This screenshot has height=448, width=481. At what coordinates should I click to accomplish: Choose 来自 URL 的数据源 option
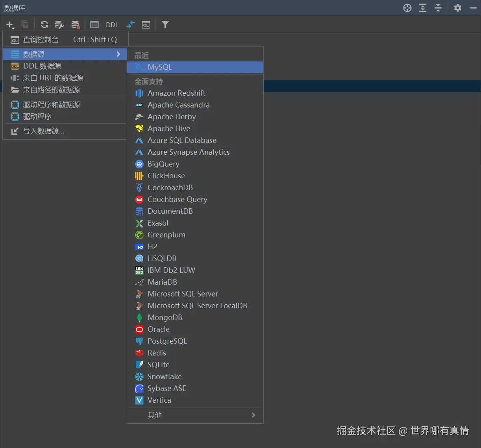pyautogui.click(x=65, y=78)
